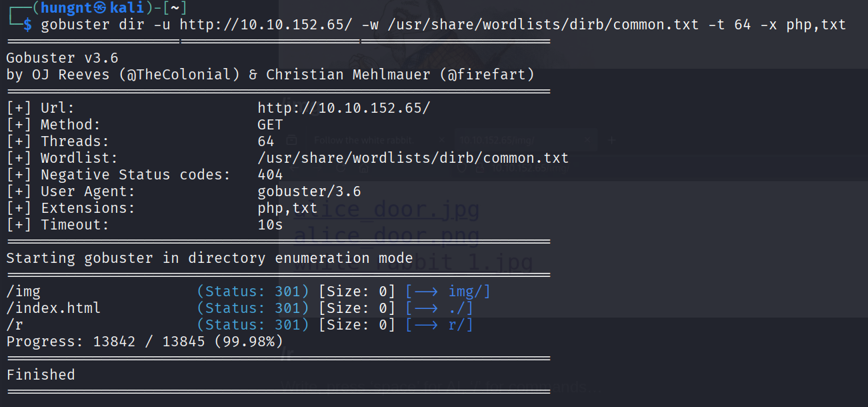
Task: Click the padlock icon beside the URL
Action: (480, 169)
